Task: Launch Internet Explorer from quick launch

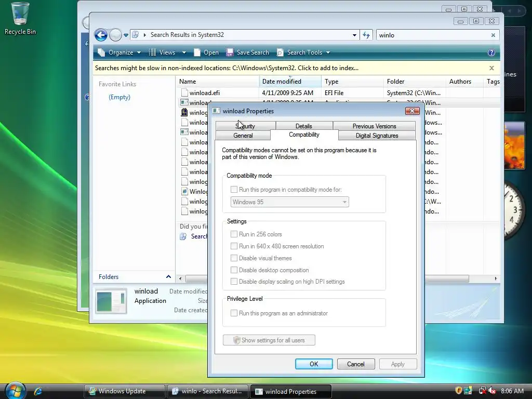Action: tap(37, 391)
